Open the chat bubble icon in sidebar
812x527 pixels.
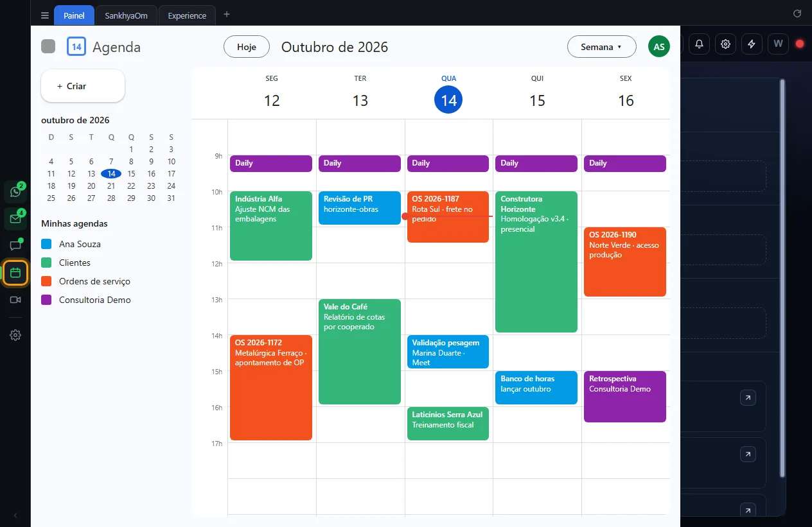click(15, 246)
